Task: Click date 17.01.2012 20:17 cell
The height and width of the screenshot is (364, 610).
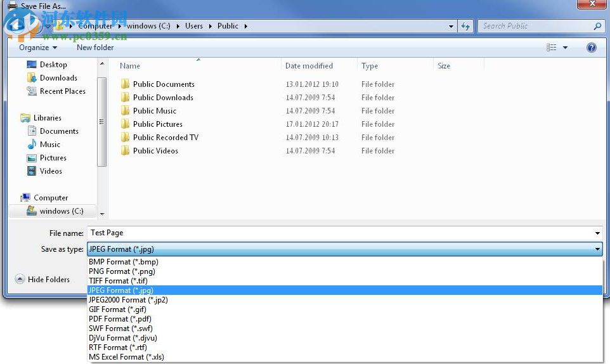Action: [x=312, y=124]
